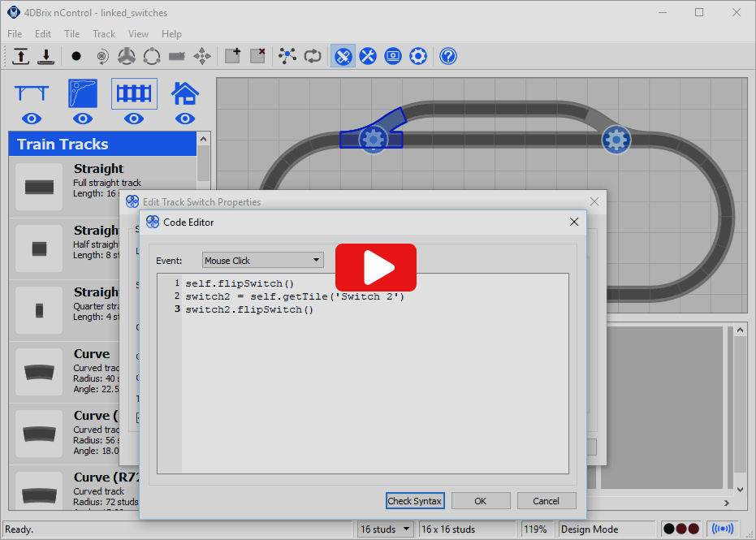Viewport: 756px width, 540px height.
Task: Toggle visibility eye under the table layer
Action: [32, 119]
